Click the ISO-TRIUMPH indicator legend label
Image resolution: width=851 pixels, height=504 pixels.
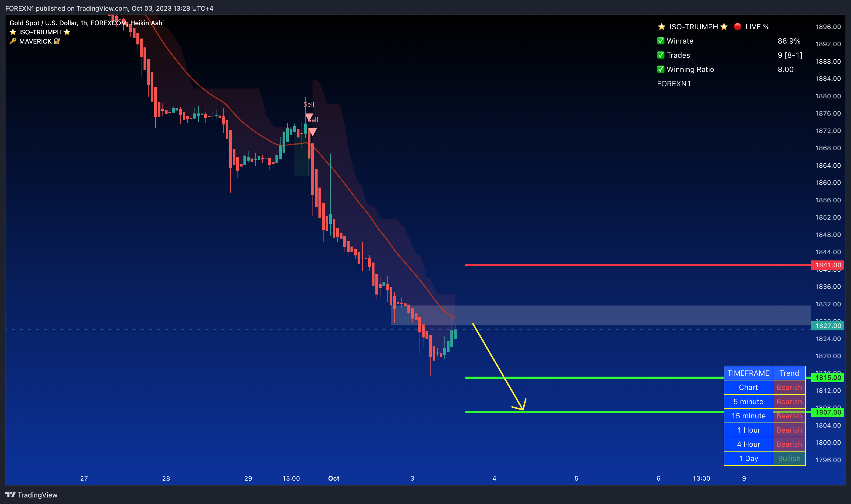click(40, 32)
